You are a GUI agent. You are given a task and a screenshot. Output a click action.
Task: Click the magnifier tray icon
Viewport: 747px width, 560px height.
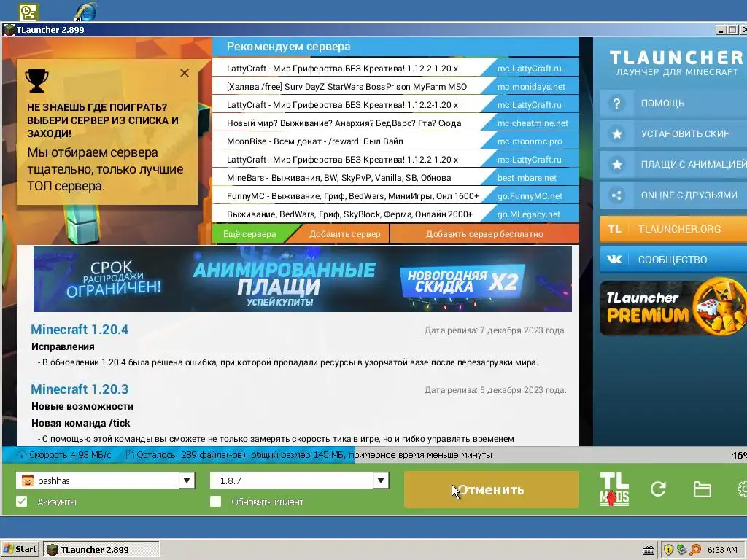[695, 550]
